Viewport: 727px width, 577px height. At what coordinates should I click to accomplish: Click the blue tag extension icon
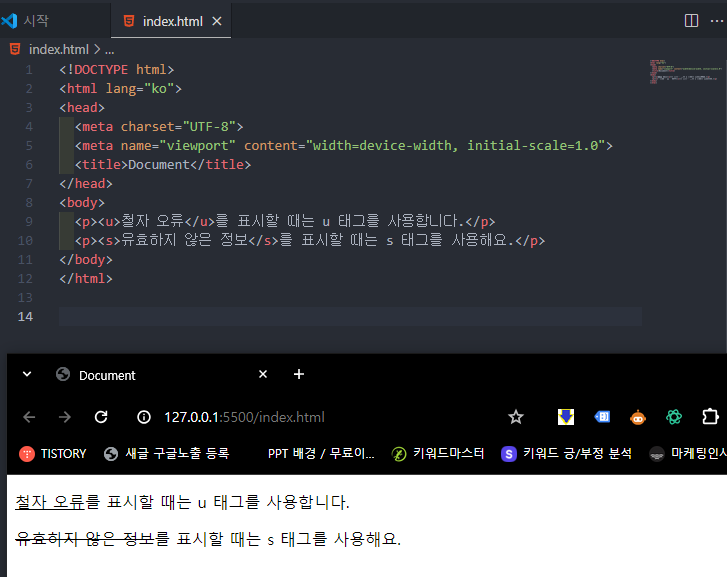point(602,417)
